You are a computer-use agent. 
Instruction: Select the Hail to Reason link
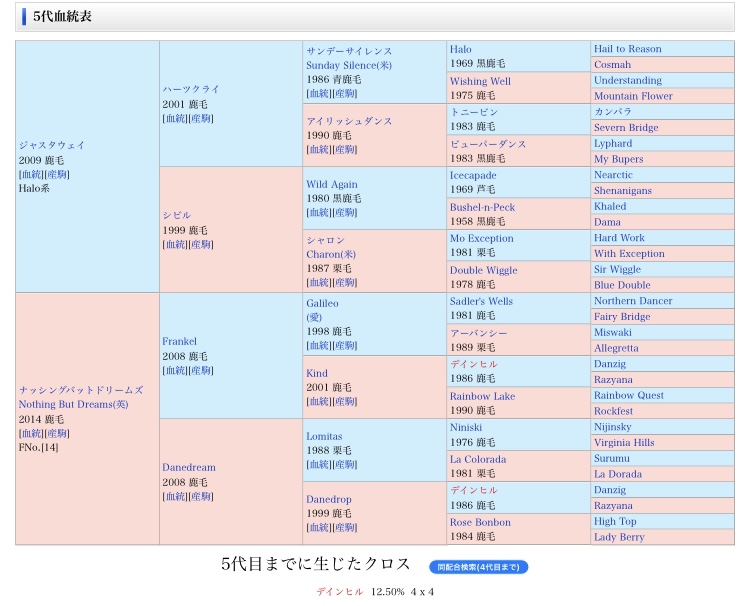click(627, 49)
